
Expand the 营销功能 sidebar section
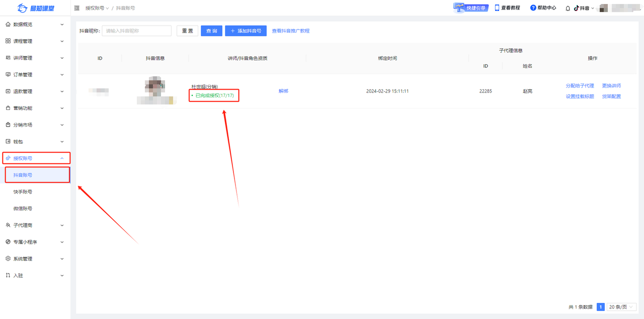(35, 108)
